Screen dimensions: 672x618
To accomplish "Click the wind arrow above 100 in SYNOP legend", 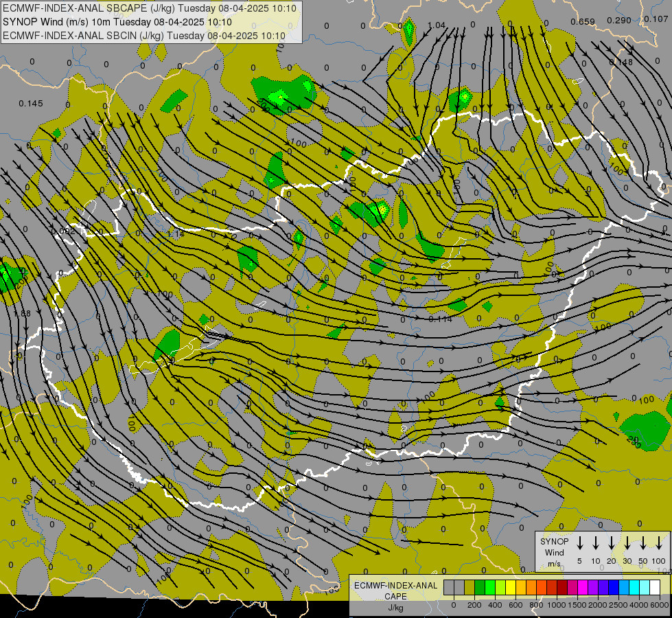I will 659,543.
